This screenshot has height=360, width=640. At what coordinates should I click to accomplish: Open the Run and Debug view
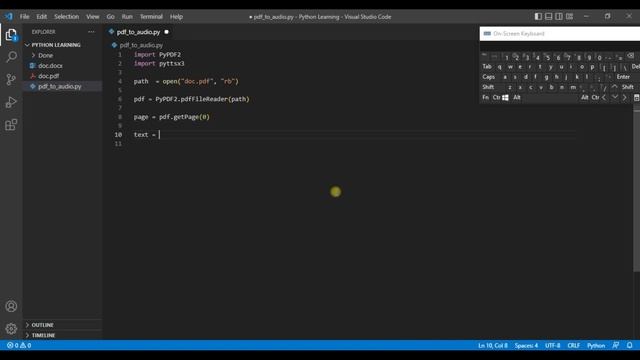point(11,102)
